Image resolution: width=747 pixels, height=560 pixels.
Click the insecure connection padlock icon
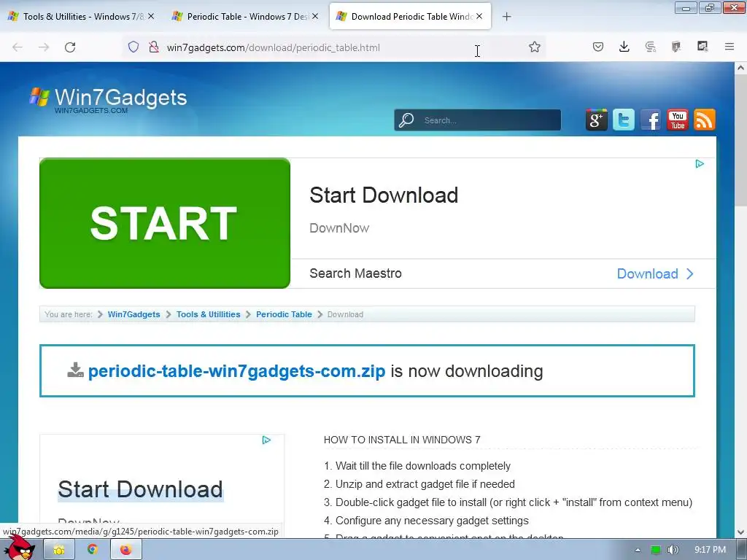(153, 47)
